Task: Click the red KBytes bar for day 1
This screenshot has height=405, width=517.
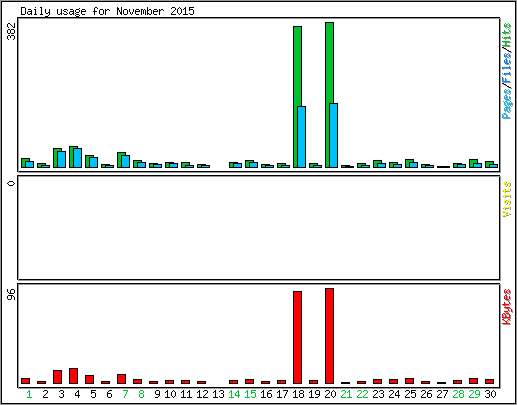Action: coord(25,381)
